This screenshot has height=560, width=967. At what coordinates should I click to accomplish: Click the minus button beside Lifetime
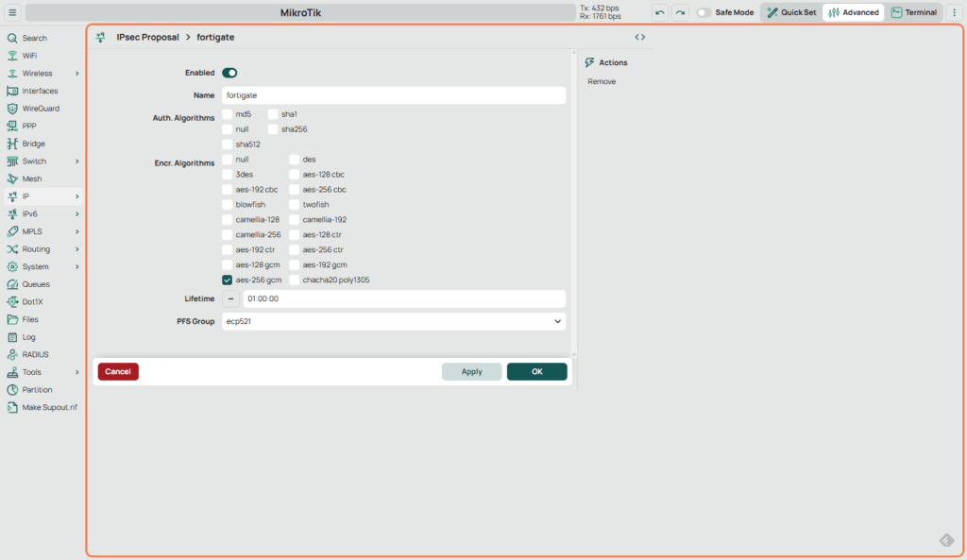coord(230,298)
